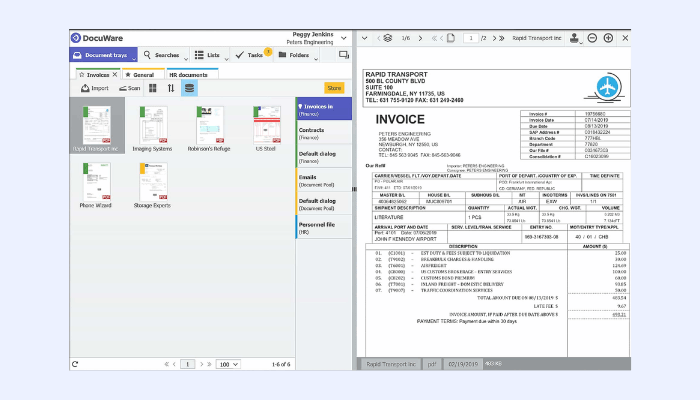Go to previous page in tray pager
This screenshot has height=400, width=700.
click(x=174, y=364)
